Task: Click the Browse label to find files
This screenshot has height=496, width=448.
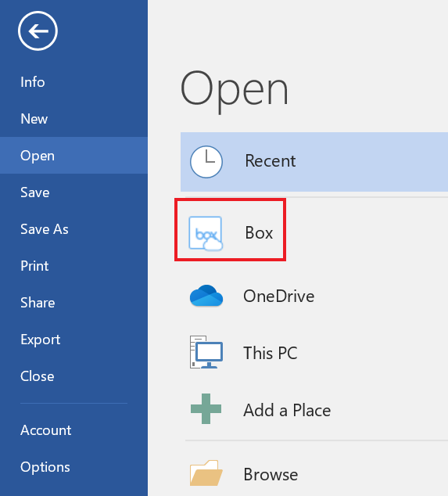Action: coord(271,474)
